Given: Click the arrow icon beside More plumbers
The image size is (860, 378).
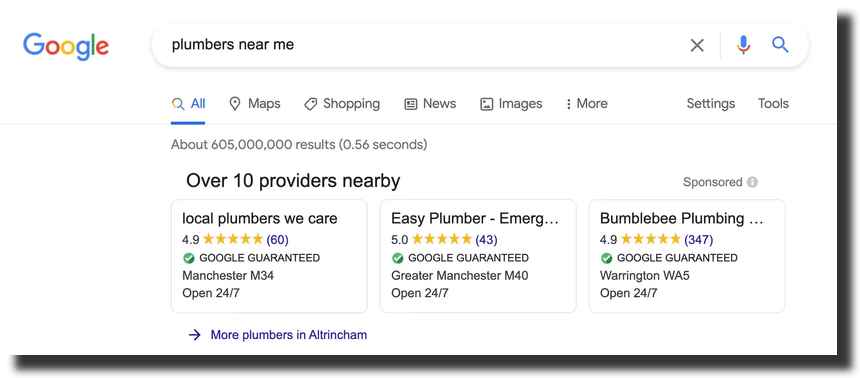Looking at the screenshot, I should 195,335.
